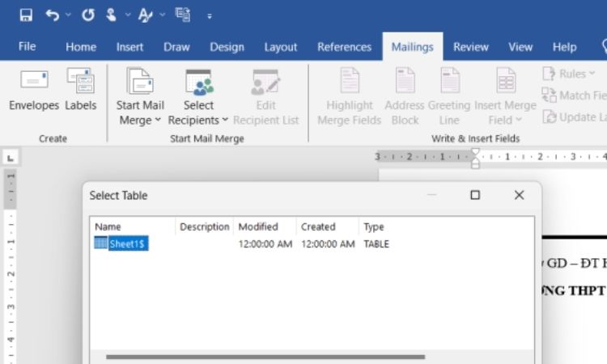Close the Select Table dialog
Screen dimensions: 607x364
pyautogui.click(x=519, y=195)
